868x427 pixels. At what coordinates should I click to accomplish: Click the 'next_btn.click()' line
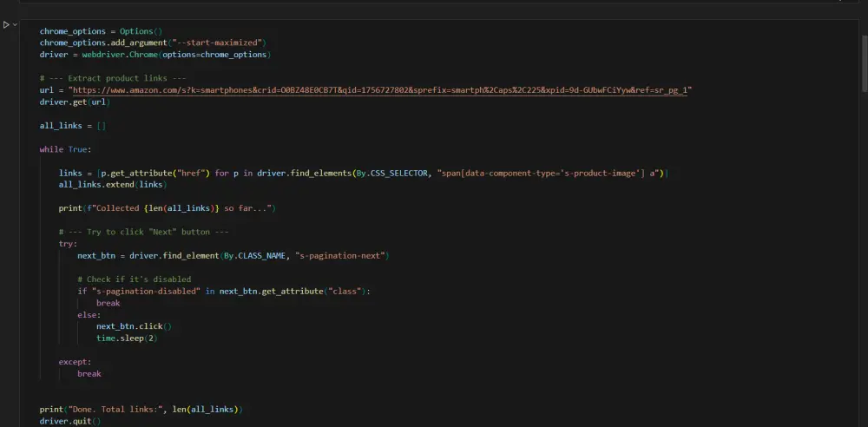coord(134,326)
